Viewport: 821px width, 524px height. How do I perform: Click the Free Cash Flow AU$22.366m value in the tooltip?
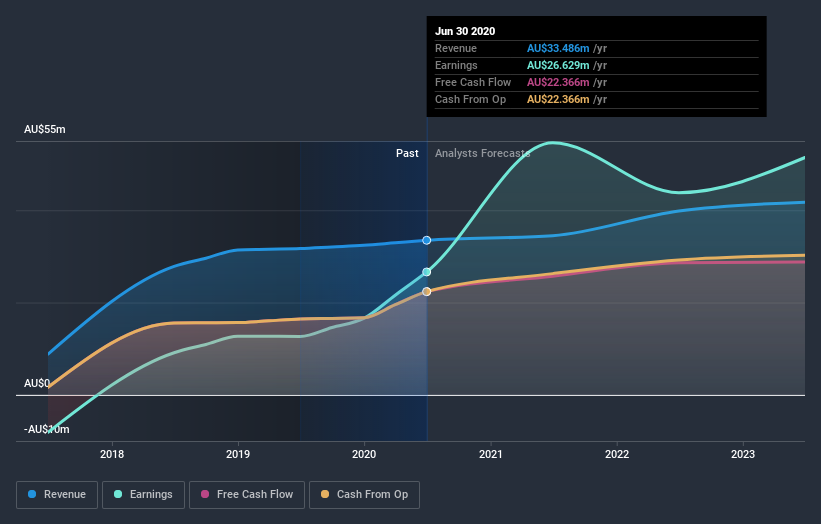(558, 82)
